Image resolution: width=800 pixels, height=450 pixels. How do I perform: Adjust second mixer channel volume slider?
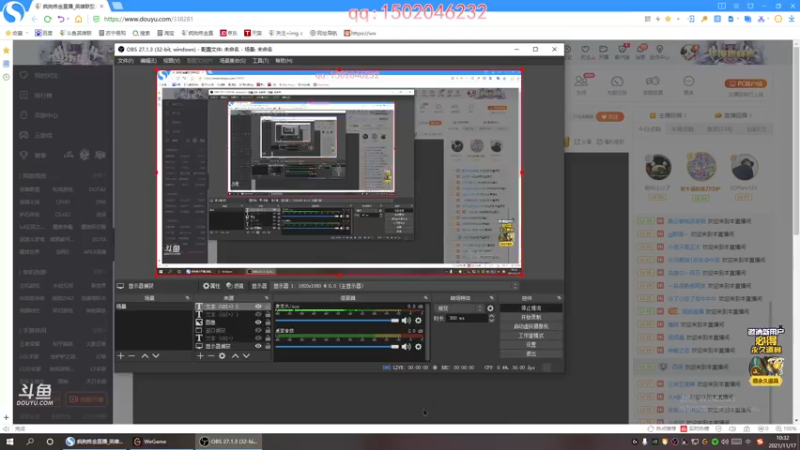337,347
